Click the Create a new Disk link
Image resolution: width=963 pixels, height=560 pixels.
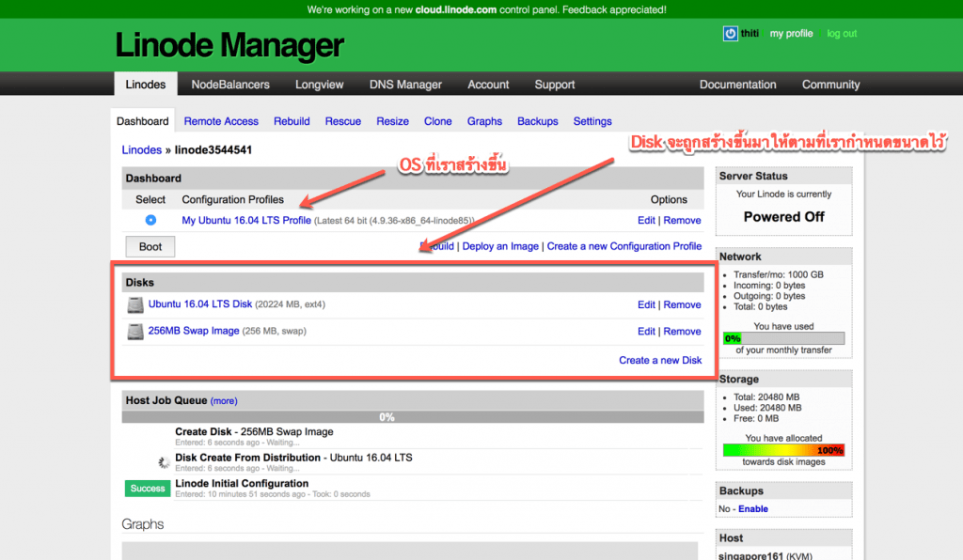click(660, 360)
